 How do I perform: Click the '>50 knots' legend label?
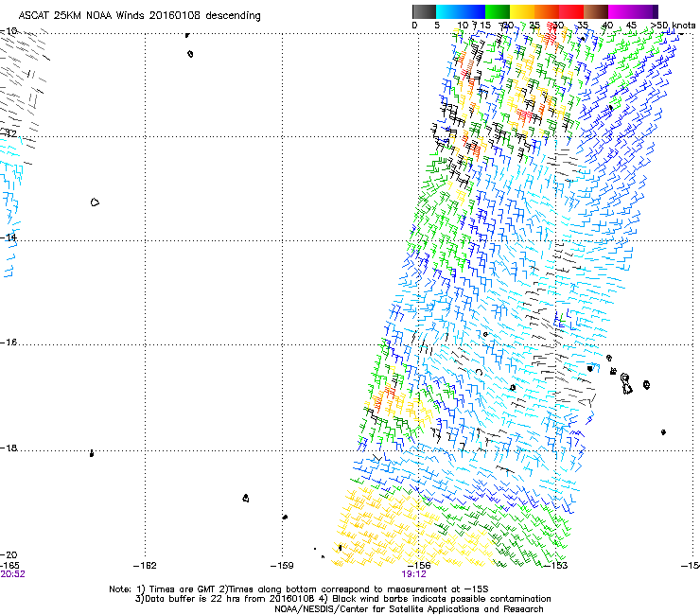(673, 26)
